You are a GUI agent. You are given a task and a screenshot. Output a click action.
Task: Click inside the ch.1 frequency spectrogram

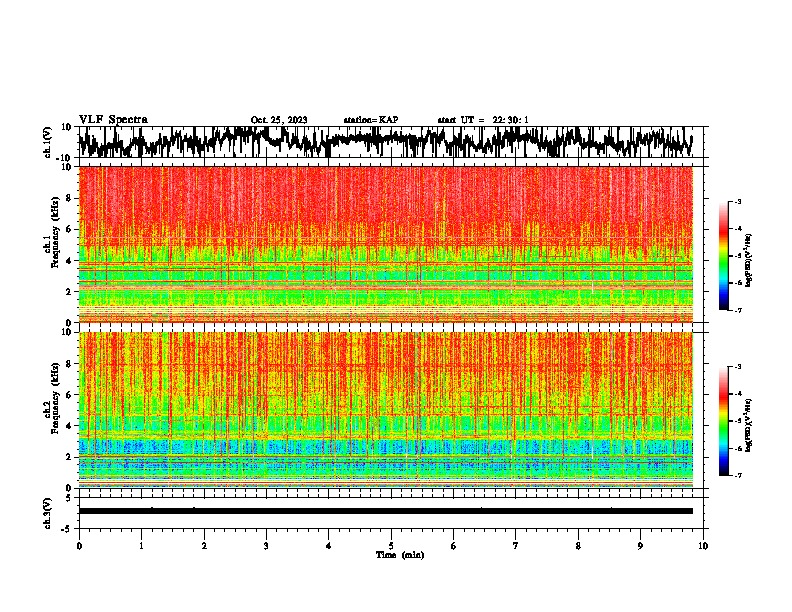click(385, 244)
